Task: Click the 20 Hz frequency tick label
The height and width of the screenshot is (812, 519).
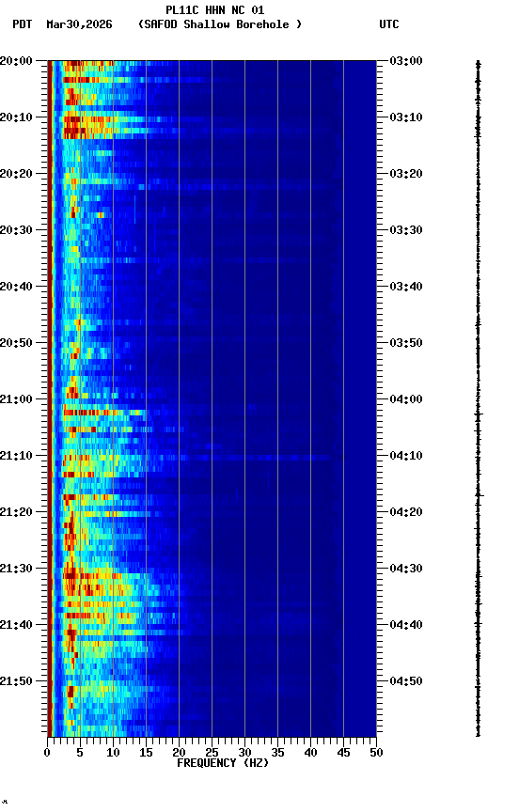Action: 179,753
